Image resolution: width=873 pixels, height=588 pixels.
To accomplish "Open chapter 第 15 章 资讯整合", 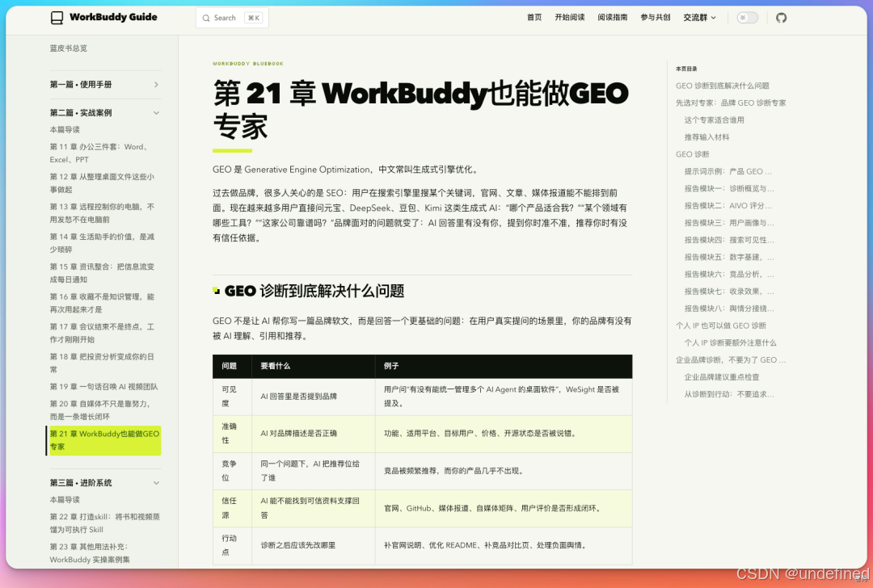I will (x=102, y=273).
